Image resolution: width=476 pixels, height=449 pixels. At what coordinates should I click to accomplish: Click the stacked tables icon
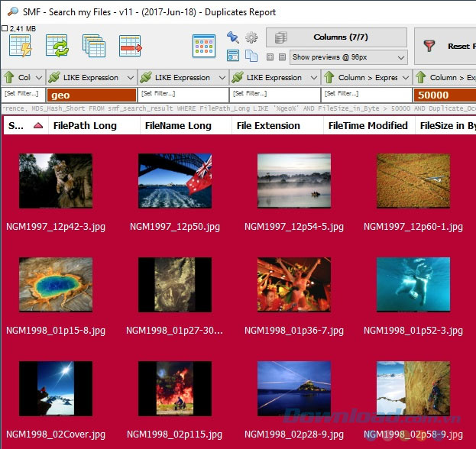pos(94,46)
